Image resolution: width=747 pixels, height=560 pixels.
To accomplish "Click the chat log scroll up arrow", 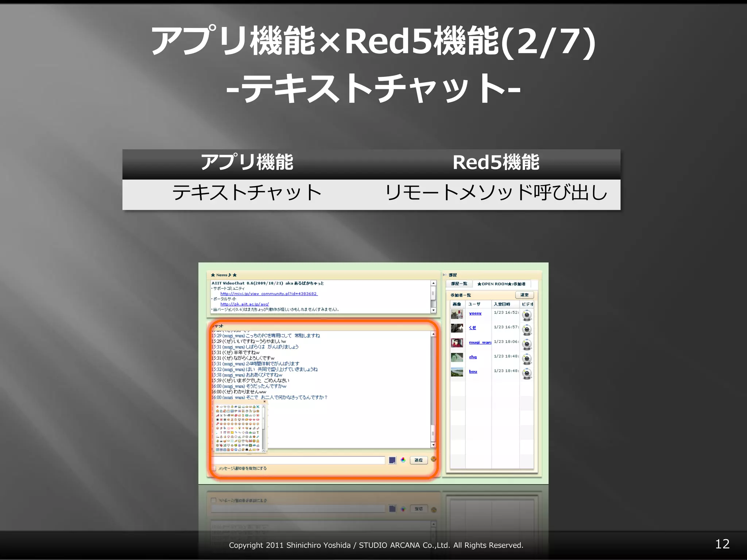I will coord(433,334).
